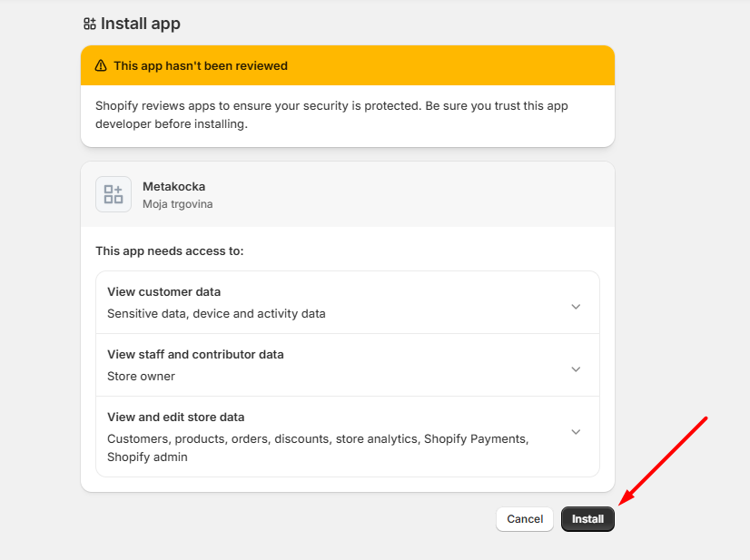Select the Moja trgovina store name
Viewport: 750px width, 560px height.
tap(177, 204)
